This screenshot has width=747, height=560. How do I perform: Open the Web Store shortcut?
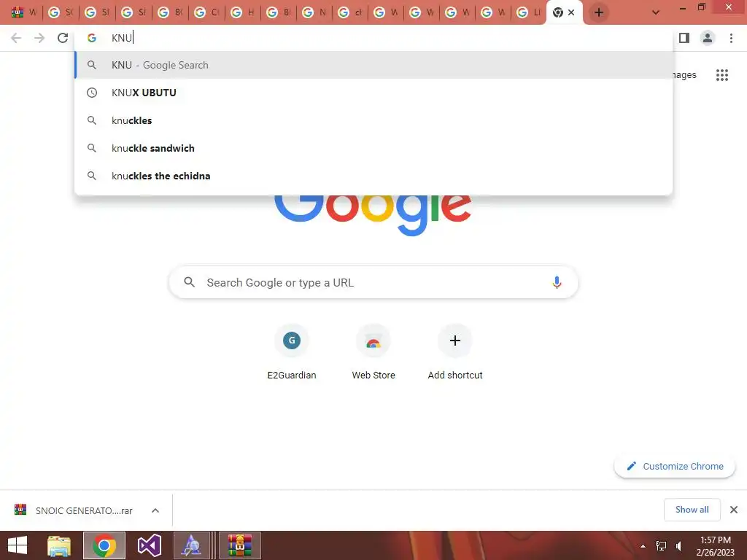pos(373,351)
